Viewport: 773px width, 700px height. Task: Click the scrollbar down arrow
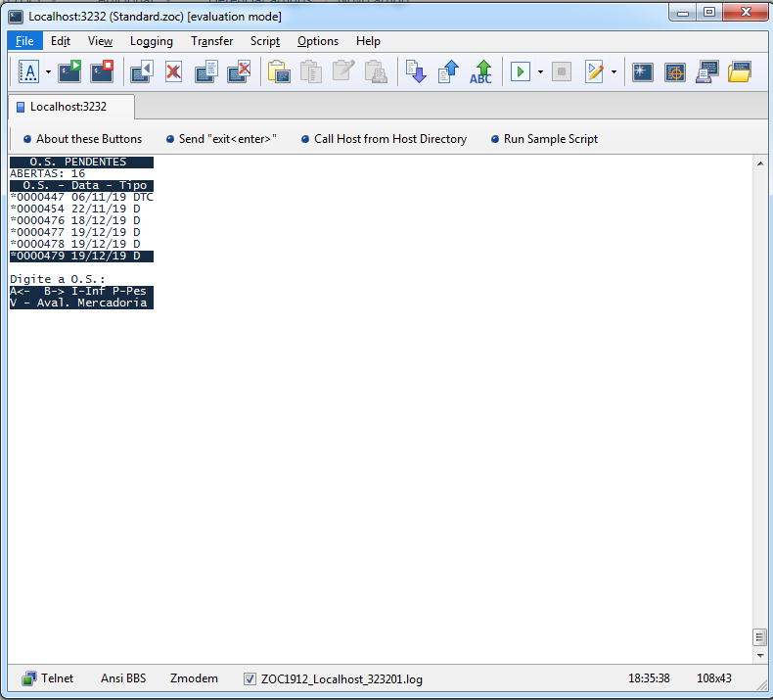[x=760, y=656]
